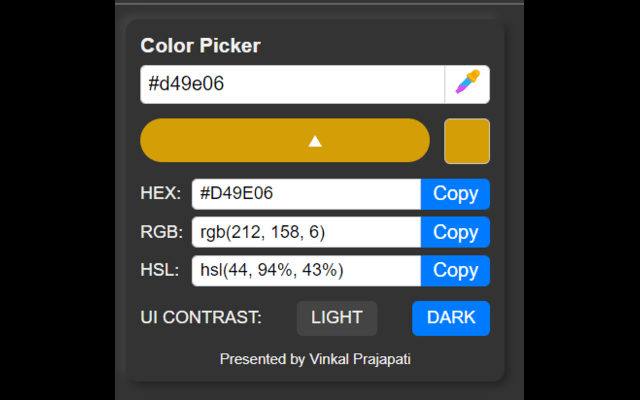Click the top #d49e06 color input field

tap(292, 84)
